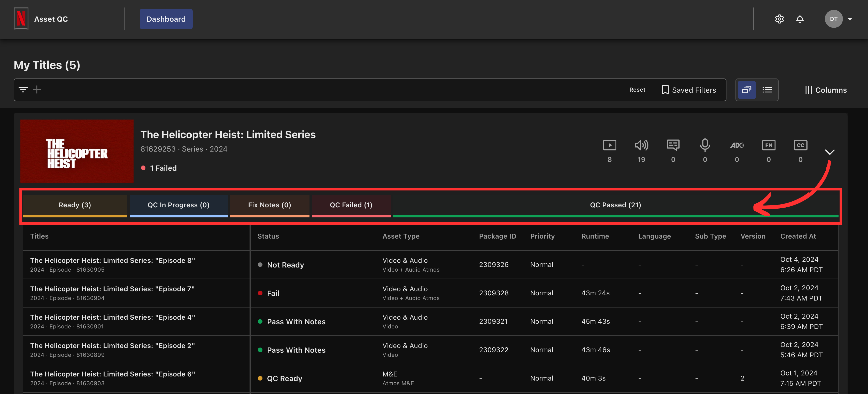Switch to grouped card view

coord(747,90)
